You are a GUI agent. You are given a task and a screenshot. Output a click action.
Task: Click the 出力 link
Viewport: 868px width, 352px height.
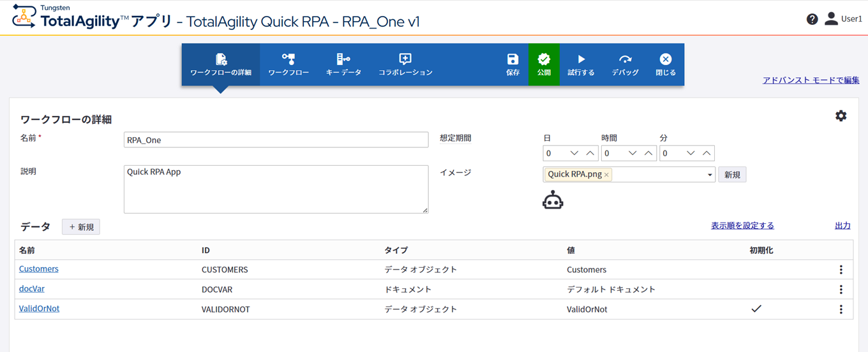(842, 226)
